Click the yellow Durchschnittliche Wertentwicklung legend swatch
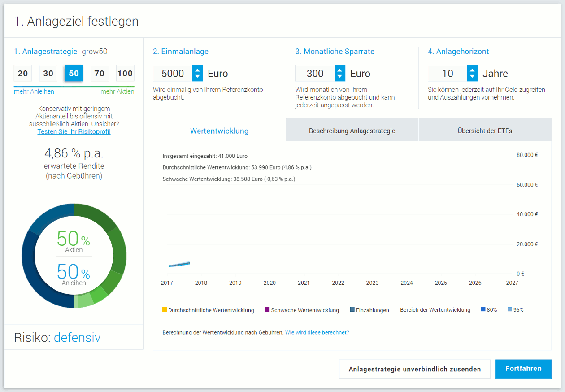Viewport: 565px width, 392px height. [x=165, y=309]
